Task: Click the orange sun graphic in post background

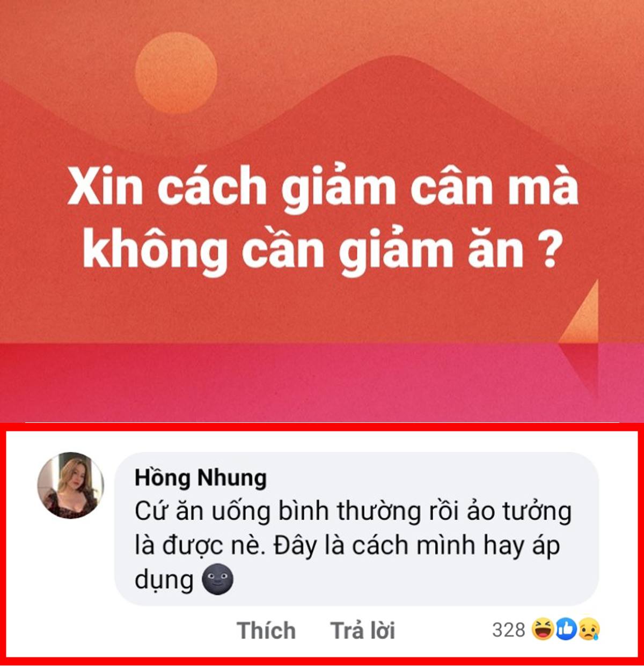Action: pyautogui.click(x=176, y=73)
